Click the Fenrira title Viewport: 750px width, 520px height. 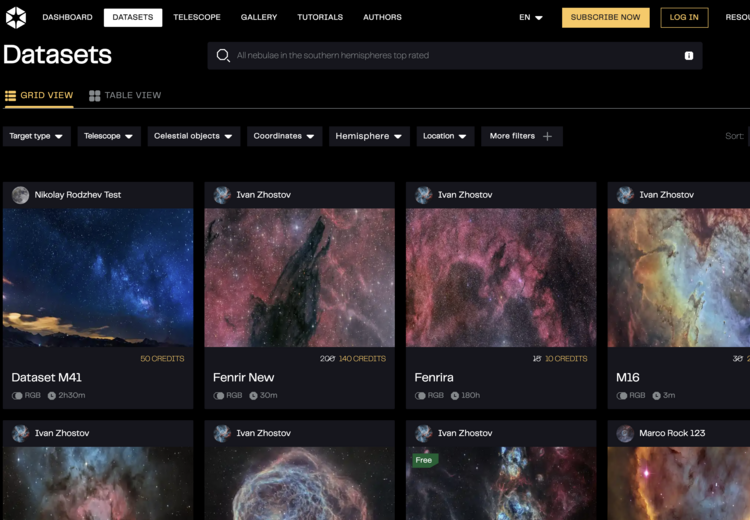(x=434, y=378)
